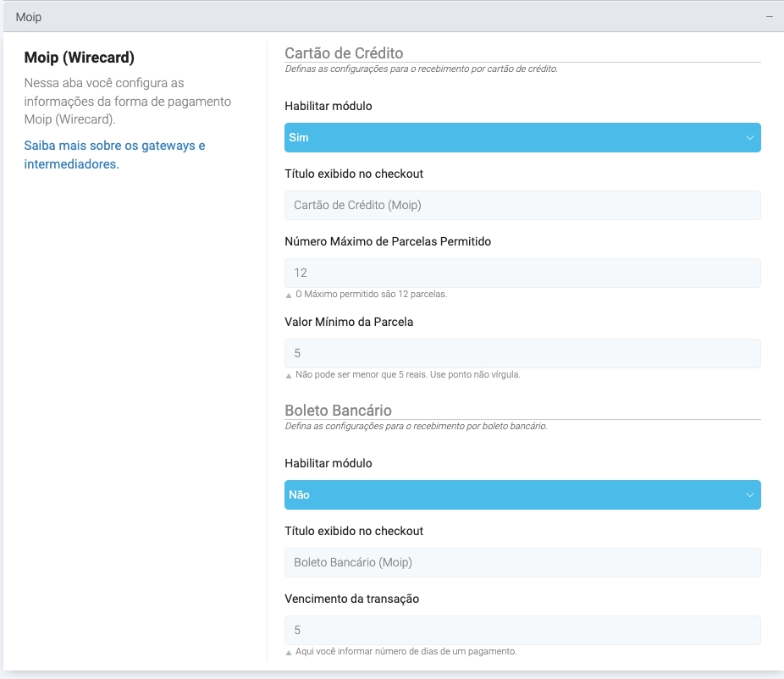Click the Moip (Wirecard) sidebar heading
The width and height of the screenshot is (784, 679).
click(80, 58)
